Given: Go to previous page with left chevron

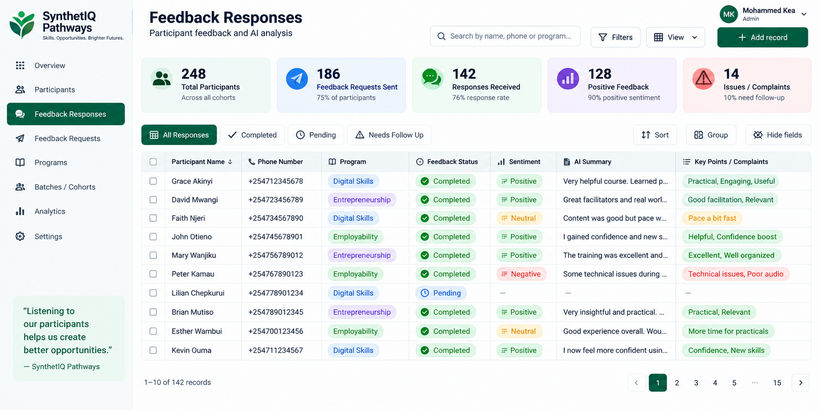Looking at the screenshot, I should 636,383.
